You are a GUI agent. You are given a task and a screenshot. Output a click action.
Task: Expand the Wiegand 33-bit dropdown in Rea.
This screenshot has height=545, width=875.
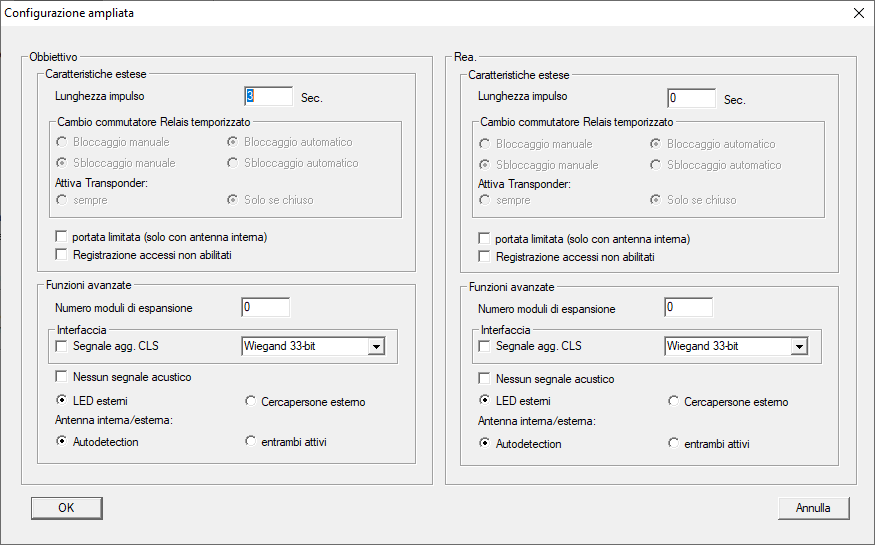pos(798,347)
